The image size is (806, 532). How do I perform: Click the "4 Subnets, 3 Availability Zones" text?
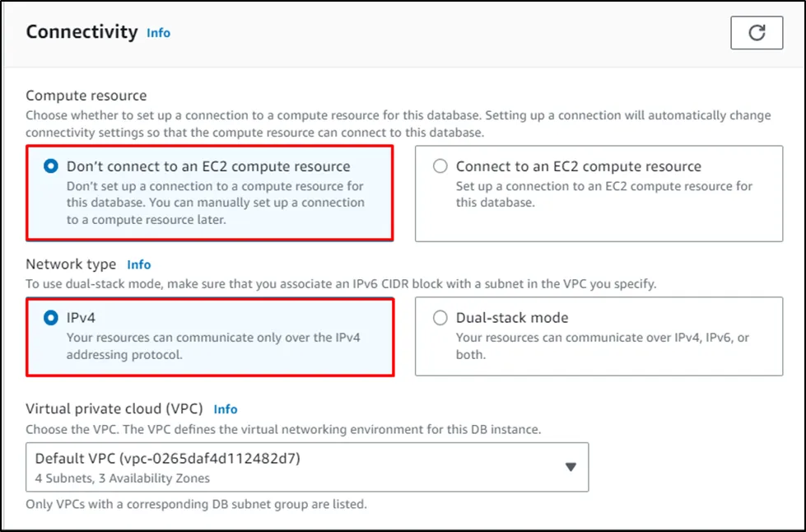(122, 478)
